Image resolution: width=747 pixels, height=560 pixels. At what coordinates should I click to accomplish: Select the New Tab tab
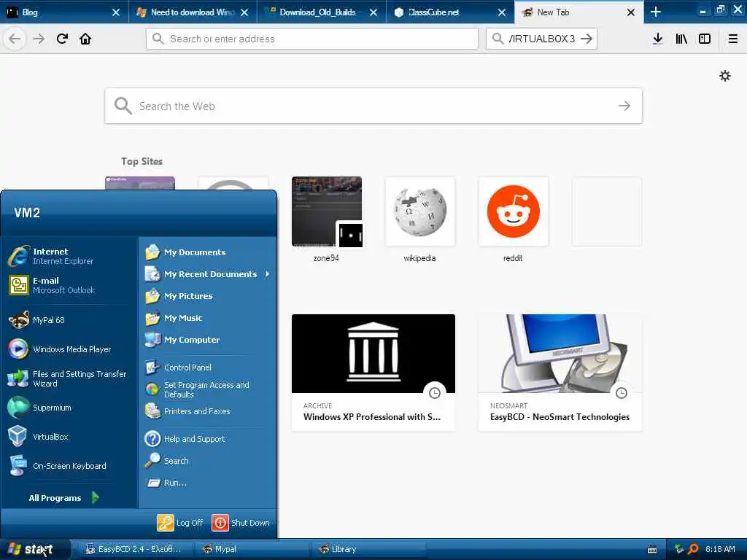pyautogui.click(x=578, y=12)
